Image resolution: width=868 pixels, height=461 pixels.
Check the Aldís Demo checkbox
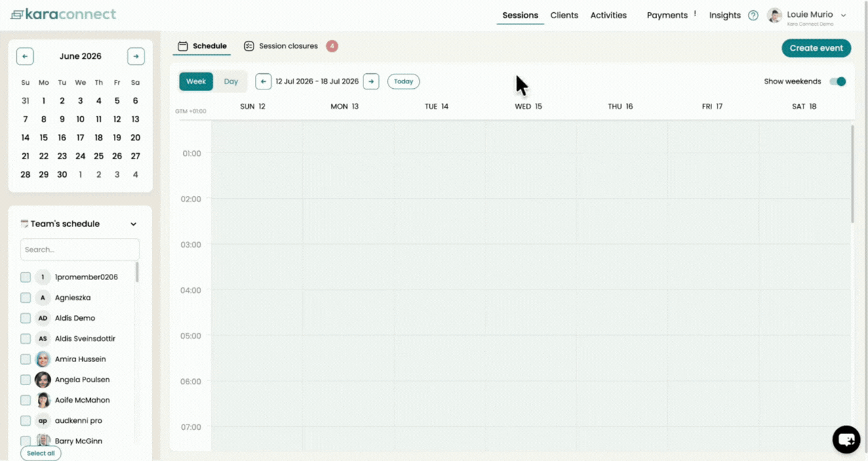(x=25, y=318)
